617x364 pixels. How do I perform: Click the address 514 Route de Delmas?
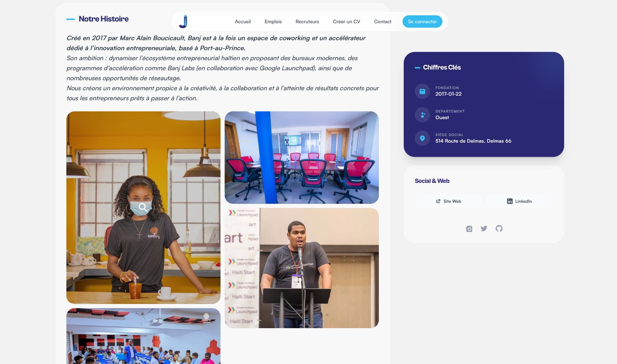coord(473,141)
